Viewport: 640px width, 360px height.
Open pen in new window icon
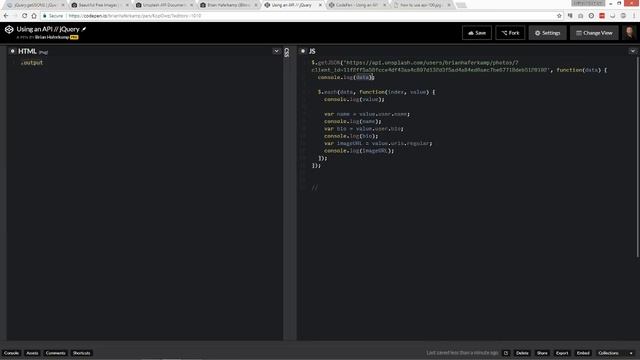[506, 353]
